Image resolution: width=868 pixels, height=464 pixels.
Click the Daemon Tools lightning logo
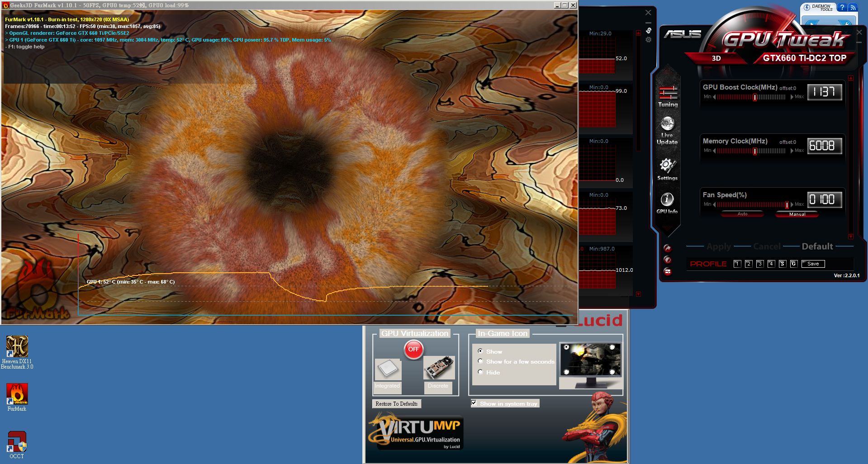tap(806, 8)
